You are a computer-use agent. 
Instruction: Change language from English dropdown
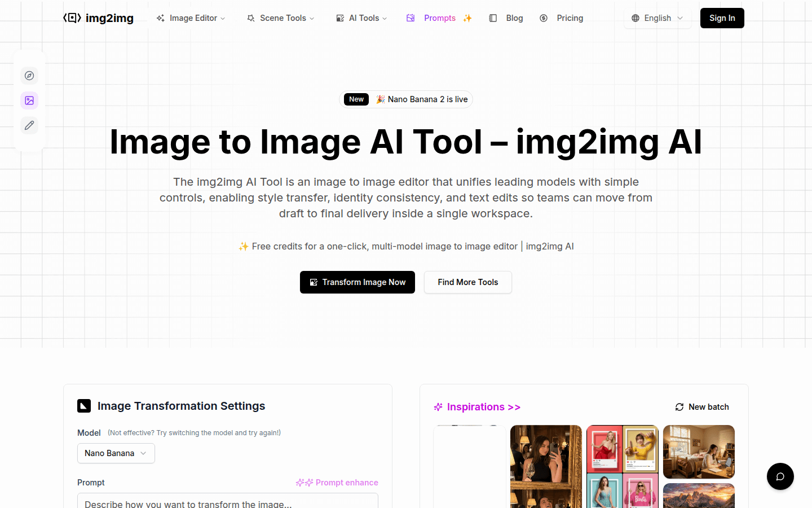tap(657, 18)
